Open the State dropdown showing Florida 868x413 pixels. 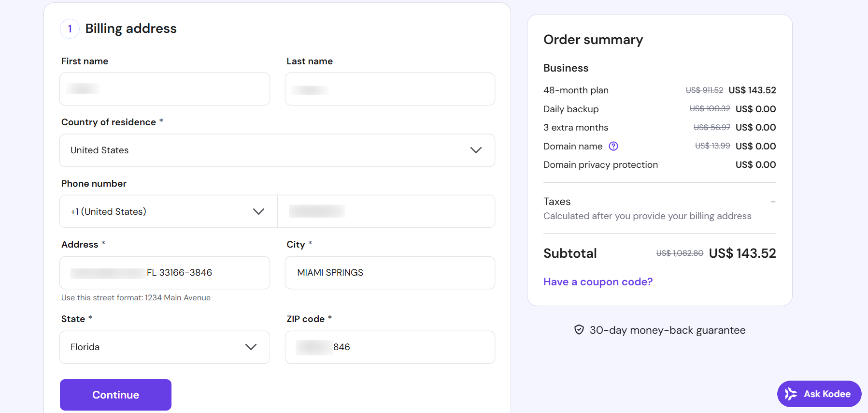(165, 347)
